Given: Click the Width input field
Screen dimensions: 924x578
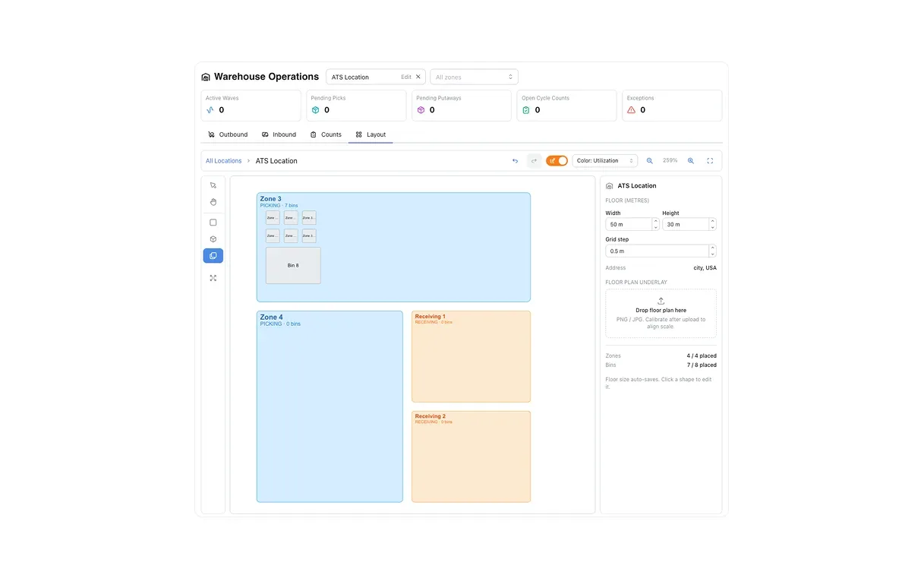Looking at the screenshot, I should tap(629, 224).
